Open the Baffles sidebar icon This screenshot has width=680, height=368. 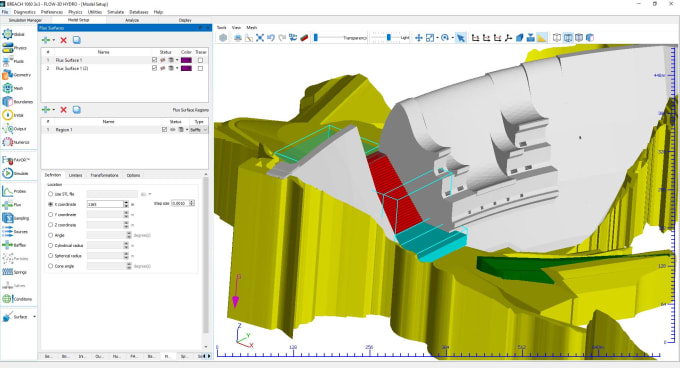pyautogui.click(x=8, y=245)
